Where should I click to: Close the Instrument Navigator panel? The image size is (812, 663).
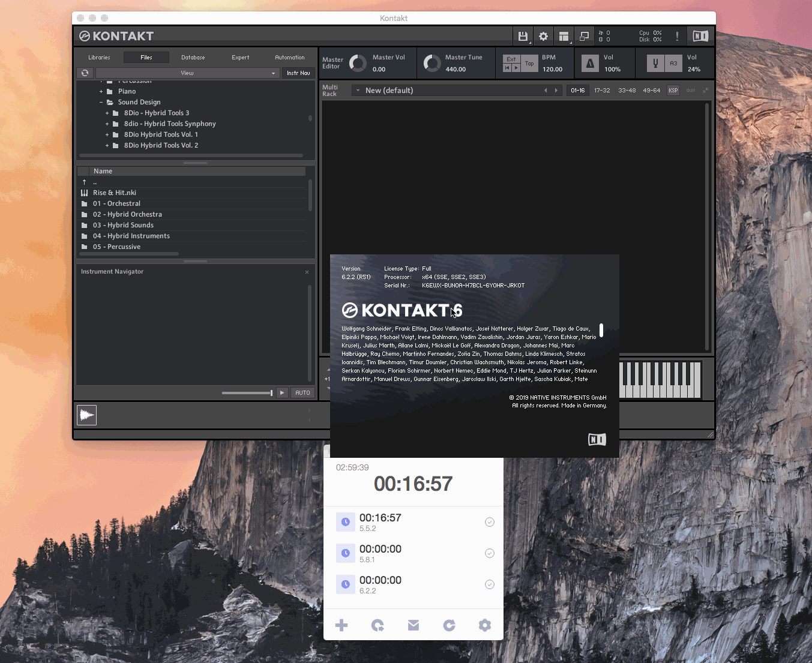click(307, 272)
